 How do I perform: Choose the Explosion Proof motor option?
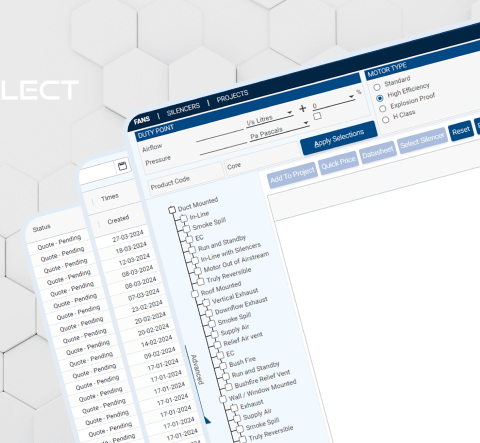pyautogui.click(x=383, y=108)
